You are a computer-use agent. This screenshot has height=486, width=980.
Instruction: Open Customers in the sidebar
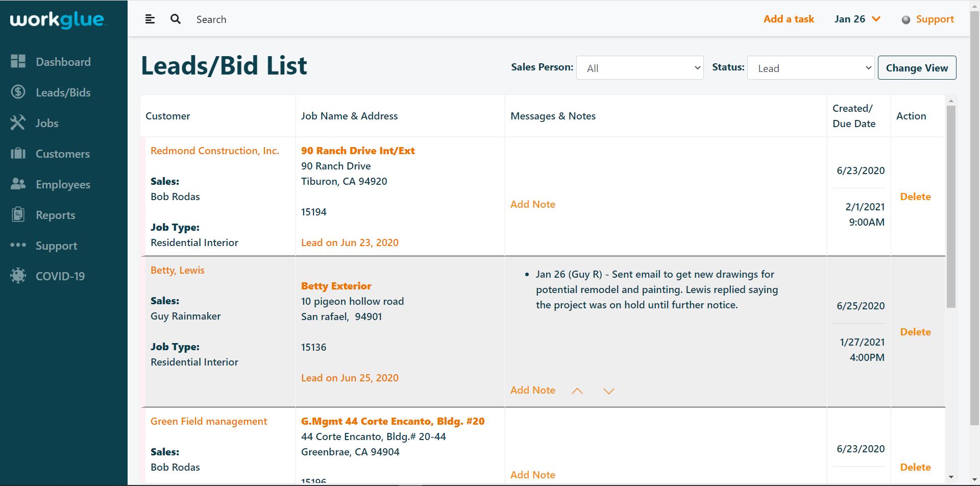pos(62,154)
